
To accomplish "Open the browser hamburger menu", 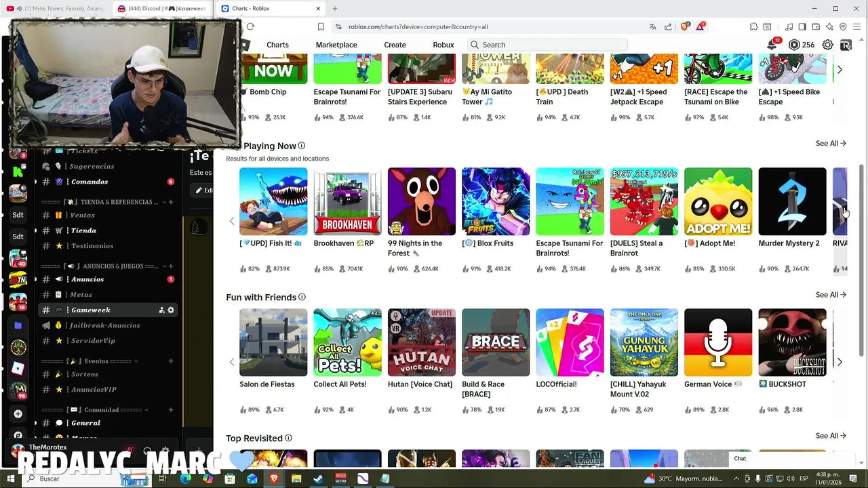I will [x=857, y=26].
